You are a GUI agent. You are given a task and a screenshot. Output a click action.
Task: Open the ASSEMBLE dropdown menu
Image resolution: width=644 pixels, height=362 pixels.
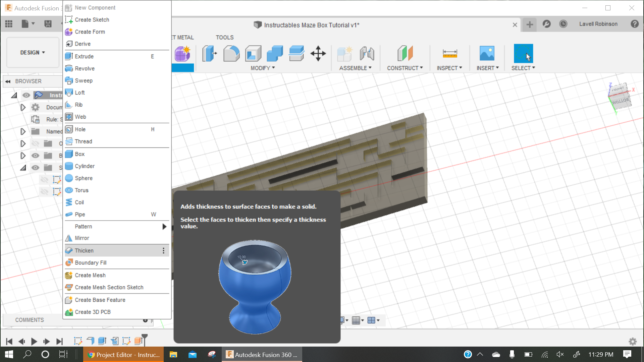tap(355, 68)
